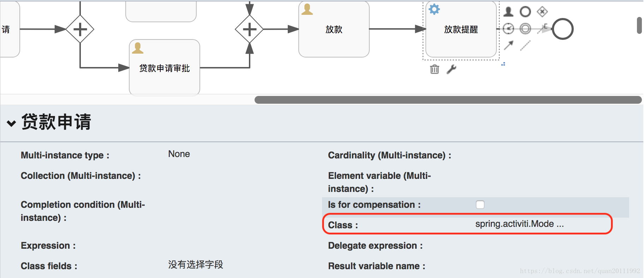Add intermediate timer catching event clock icon
The height and width of the screenshot is (278, 644).
pyautogui.click(x=508, y=29)
